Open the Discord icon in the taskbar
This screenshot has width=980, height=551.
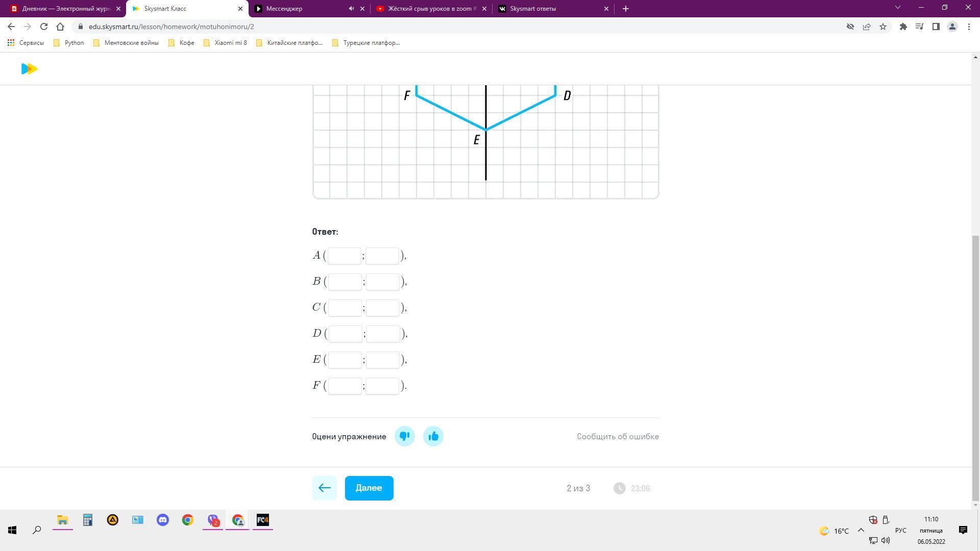point(163,520)
